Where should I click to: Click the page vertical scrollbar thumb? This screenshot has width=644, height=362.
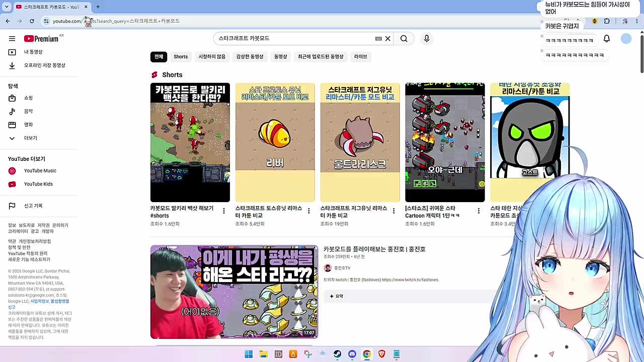[641, 54]
